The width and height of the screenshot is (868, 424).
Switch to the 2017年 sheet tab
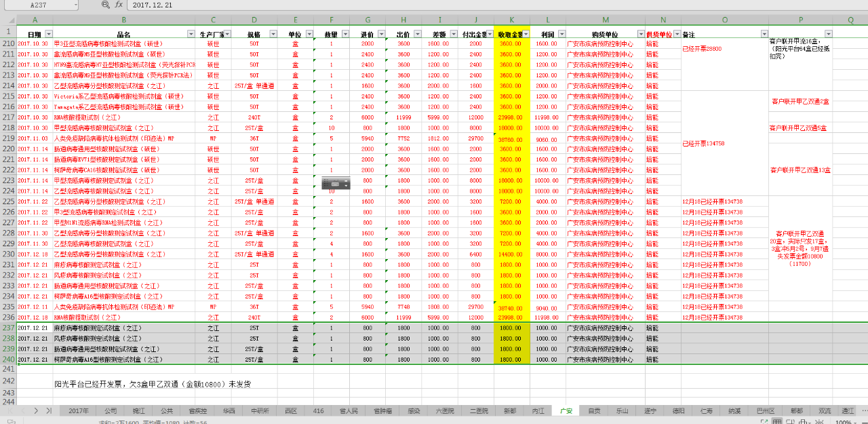click(79, 411)
